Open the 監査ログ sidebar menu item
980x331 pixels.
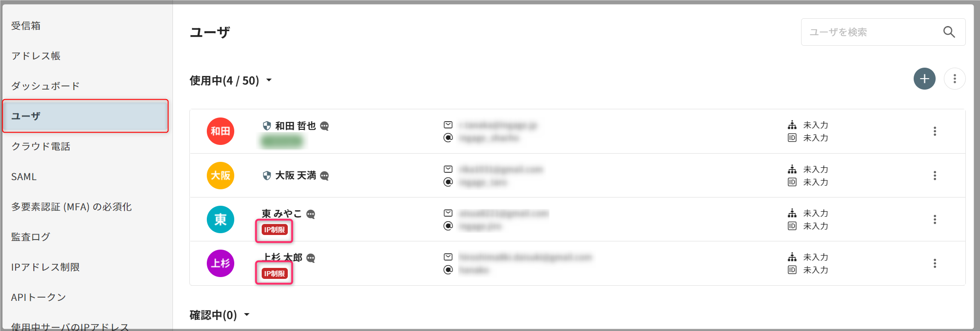pos(31,237)
